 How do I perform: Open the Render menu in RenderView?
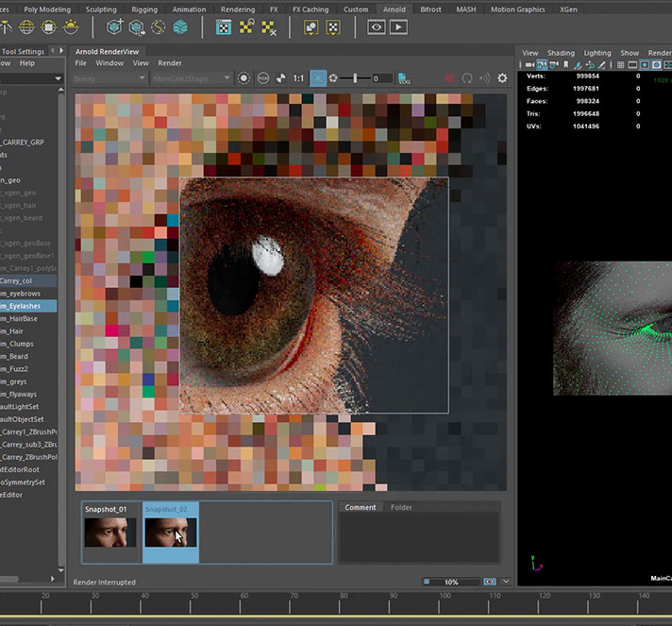click(170, 63)
